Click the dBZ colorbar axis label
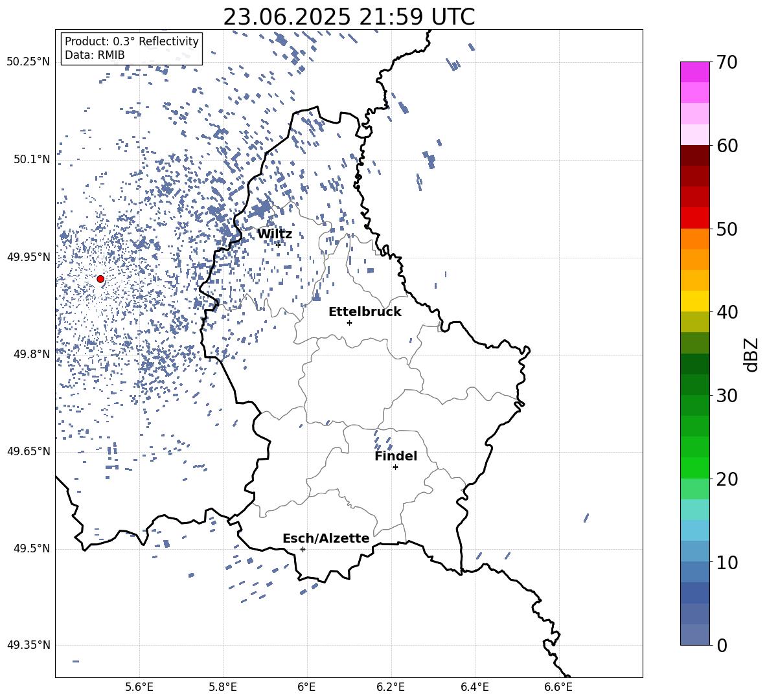The height and width of the screenshot is (700, 767). (x=752, y=354)
